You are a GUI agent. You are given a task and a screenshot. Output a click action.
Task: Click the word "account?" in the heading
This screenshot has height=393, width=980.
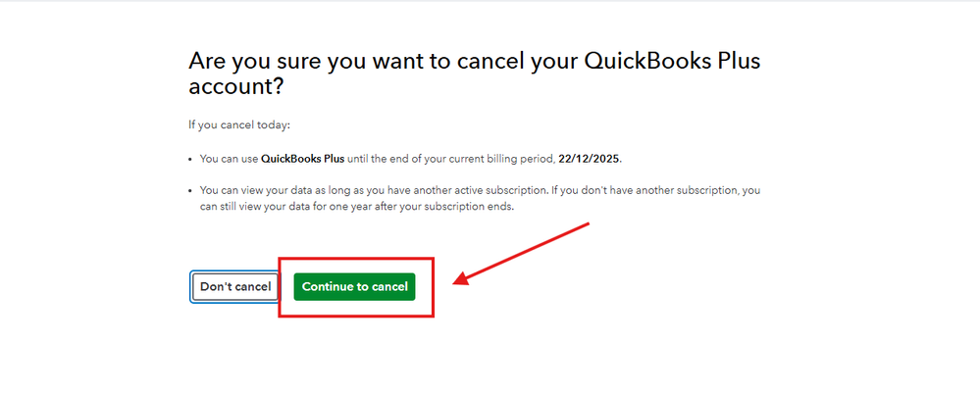click(235, 86)
